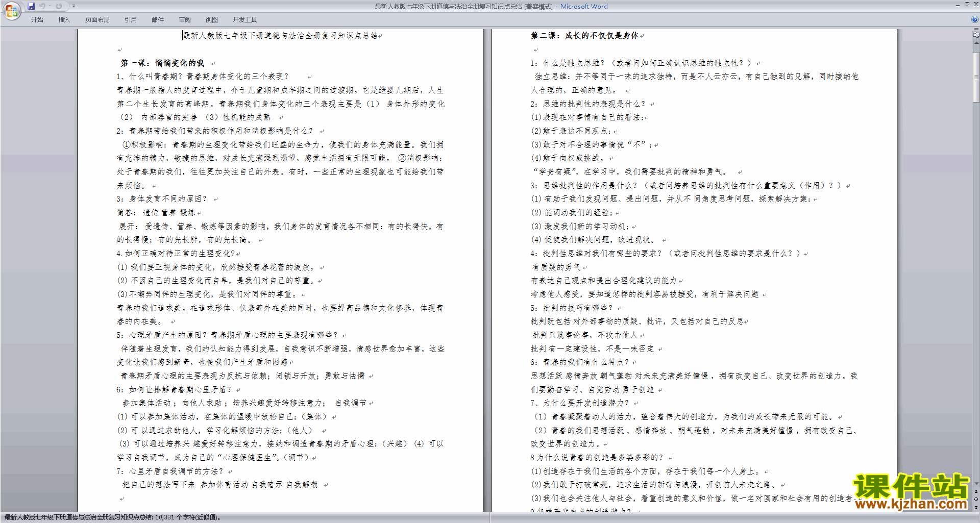Minimize the Word window
The height and width of the screenshot is (523, 980).
coord(958,5)
